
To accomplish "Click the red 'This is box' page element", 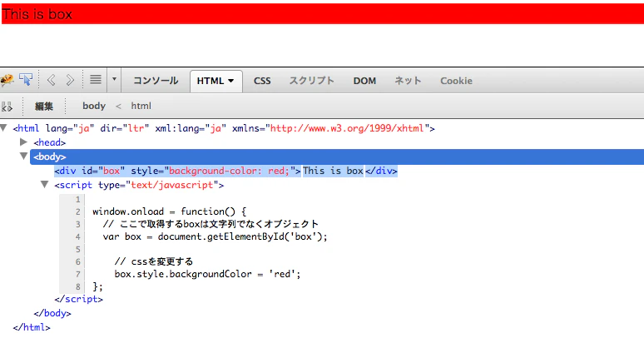I will [x=323, y=13].
